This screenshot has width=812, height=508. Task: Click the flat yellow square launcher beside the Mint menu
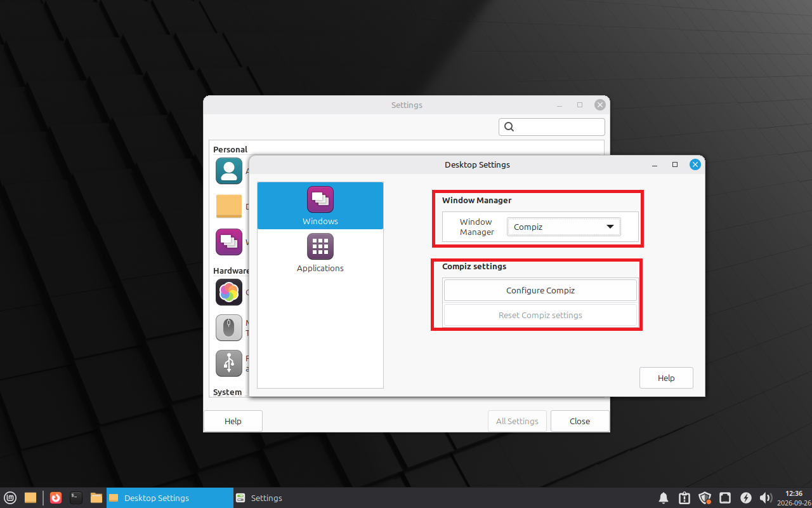click(x=30, y=498)
